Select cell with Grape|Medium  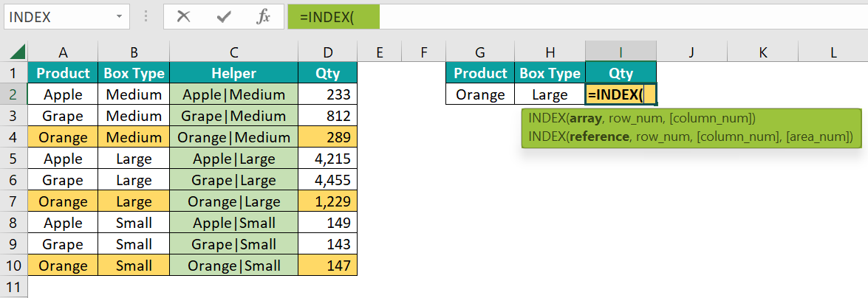(233, 116)
